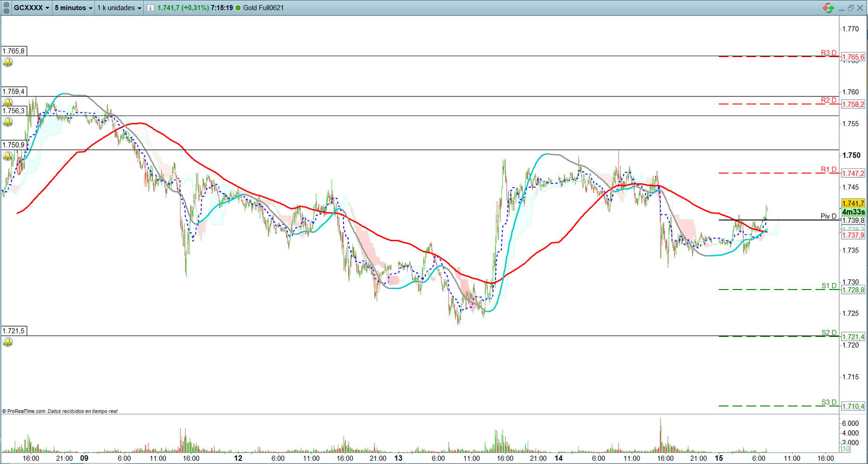
Task: Click the 1.728,8 price tag on axis
Action: (853, 290)
